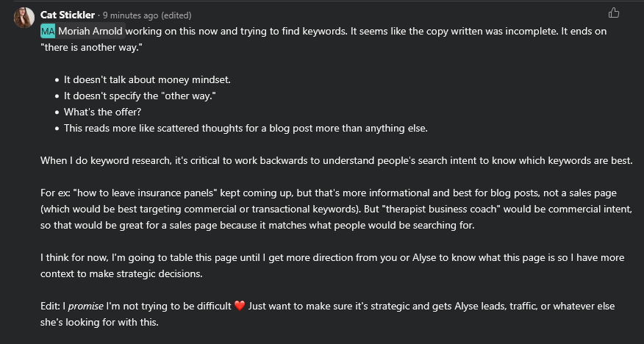Click the "(edited)" label beside the timestamp
Image resolution: width=644 pixels, height=344 pixels.
click(x=176, y=15)
